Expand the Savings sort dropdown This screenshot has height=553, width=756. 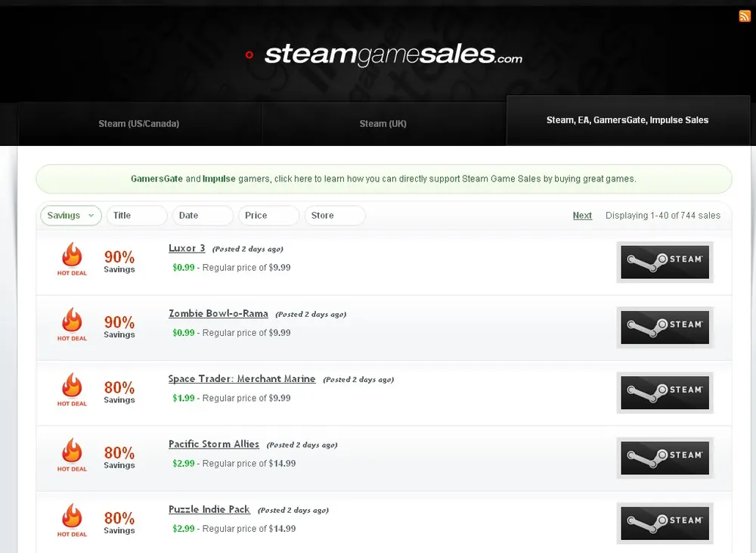point(70,216)
